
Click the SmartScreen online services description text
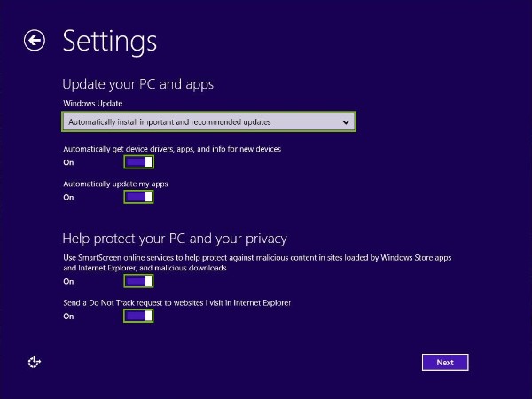pos(257,262)
